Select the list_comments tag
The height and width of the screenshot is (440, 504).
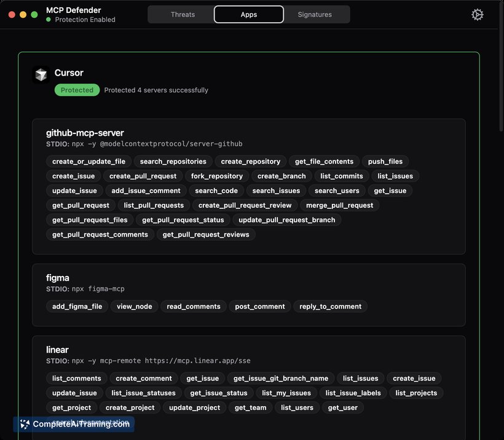(x=76, y=379)
